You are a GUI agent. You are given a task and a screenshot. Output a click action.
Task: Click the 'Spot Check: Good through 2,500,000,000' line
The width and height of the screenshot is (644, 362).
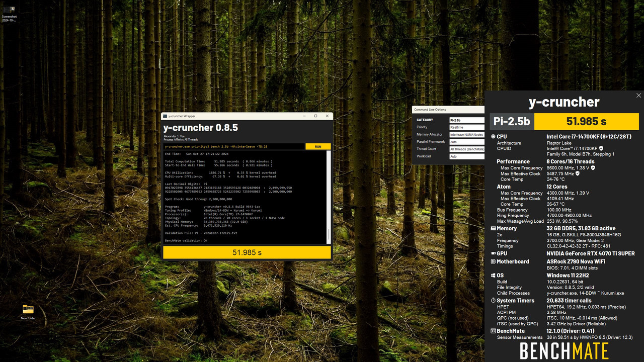coord(199,199)
